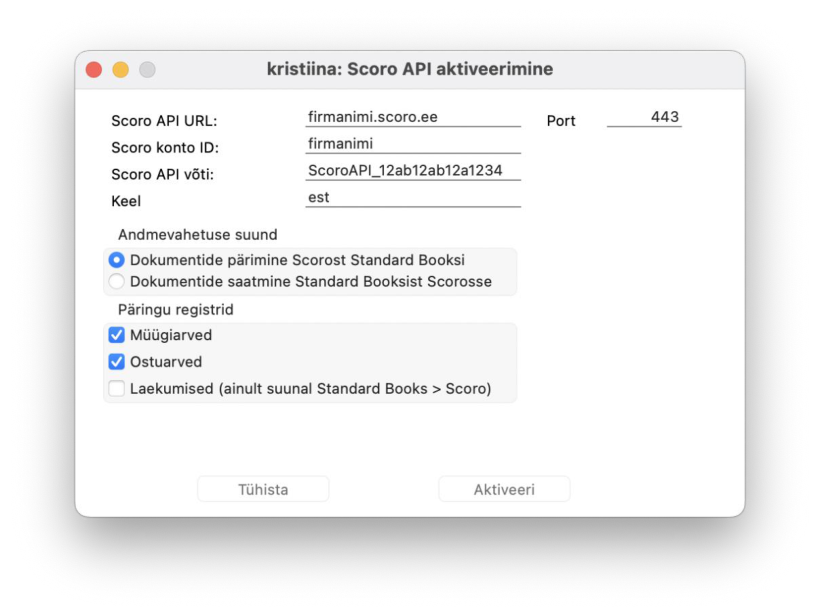The width and height of the screenshot is (820, 616).
Task: Click the Tühista button
Action: click(263, 489)
